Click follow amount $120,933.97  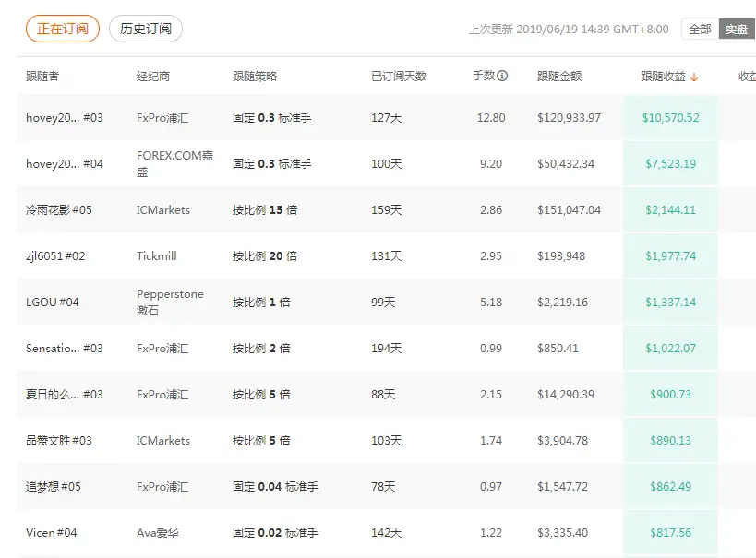pyautogui.click(x=569, y=117)
